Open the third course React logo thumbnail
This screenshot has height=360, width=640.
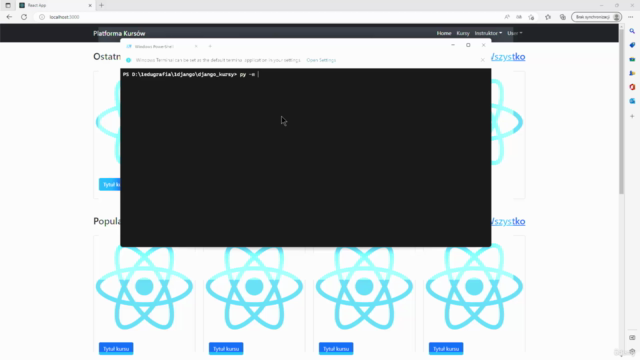(x=364, y=288)
